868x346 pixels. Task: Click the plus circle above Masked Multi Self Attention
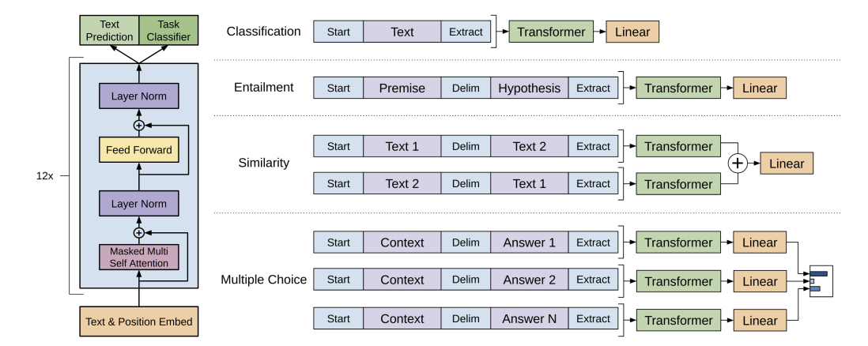point(139,233)
